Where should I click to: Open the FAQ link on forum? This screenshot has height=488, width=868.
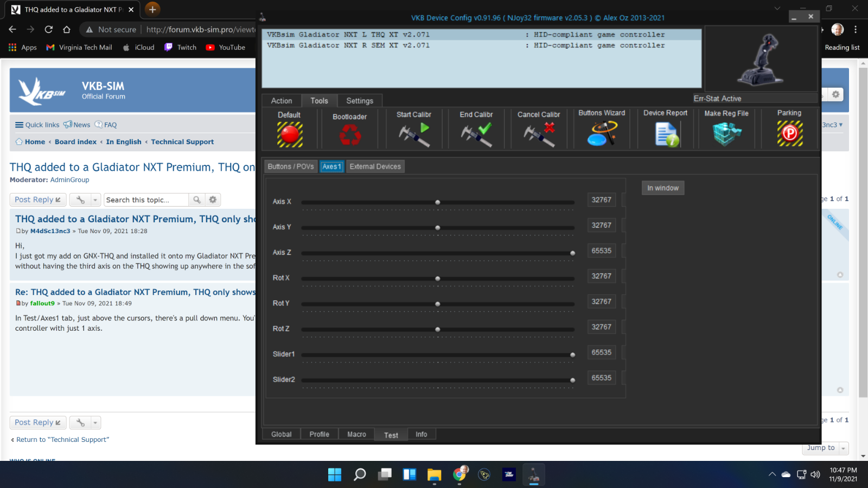click(106, 125)
